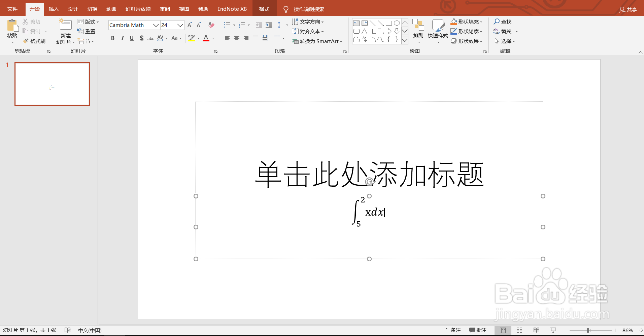Open Shape Fill dropdown
This screenshot has width=644, height=336.
pyautogui.click(x=467, y=22)
